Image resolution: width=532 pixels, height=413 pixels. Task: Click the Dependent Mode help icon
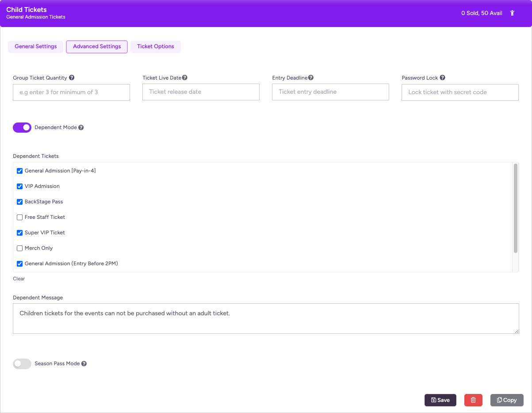point(81,128)
